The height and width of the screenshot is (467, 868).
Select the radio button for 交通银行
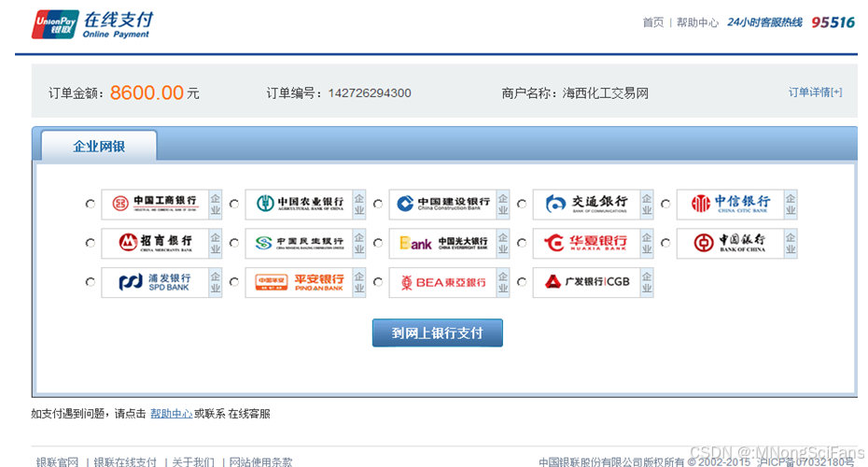(522, 204)
